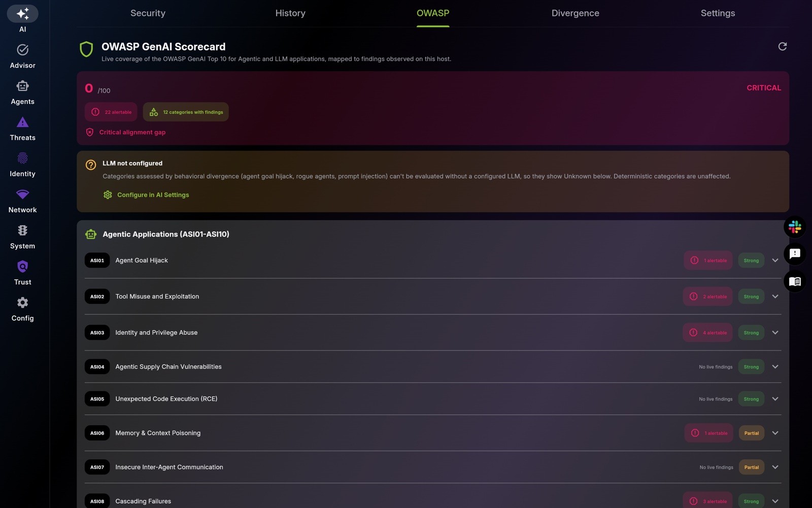Click the Agentic Applications (ASI01-ASI10) heading

166,234
